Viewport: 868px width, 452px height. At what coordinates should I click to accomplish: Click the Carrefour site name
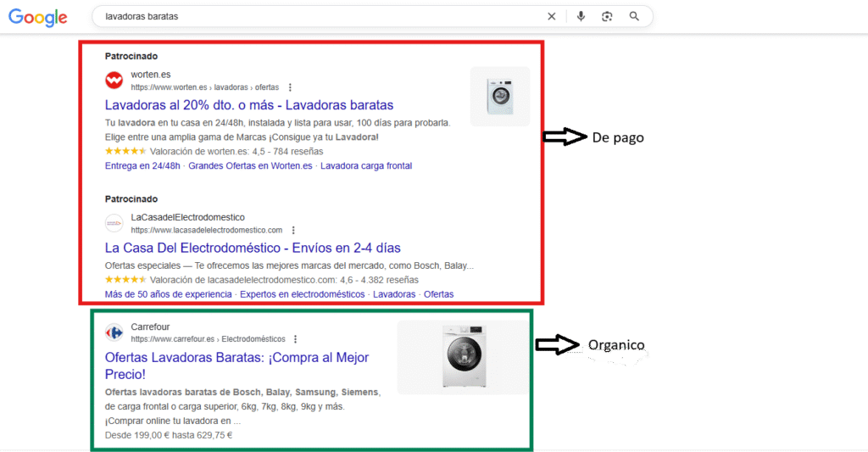150,326
